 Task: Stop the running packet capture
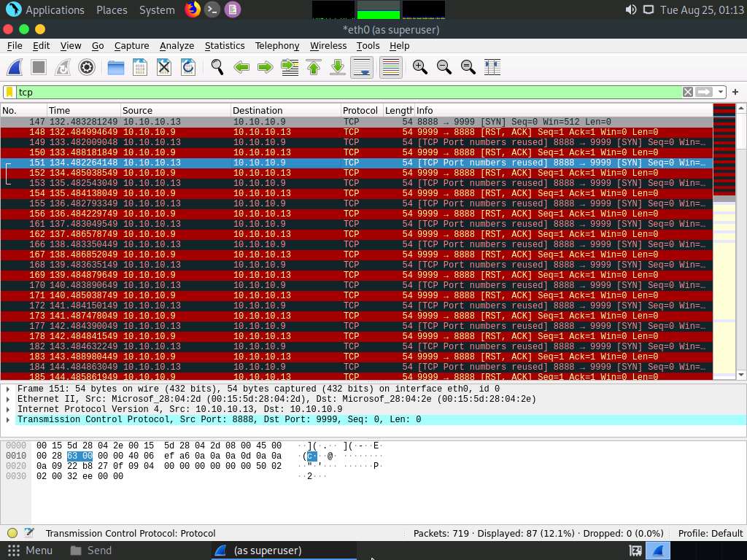[x=39, y=67]
